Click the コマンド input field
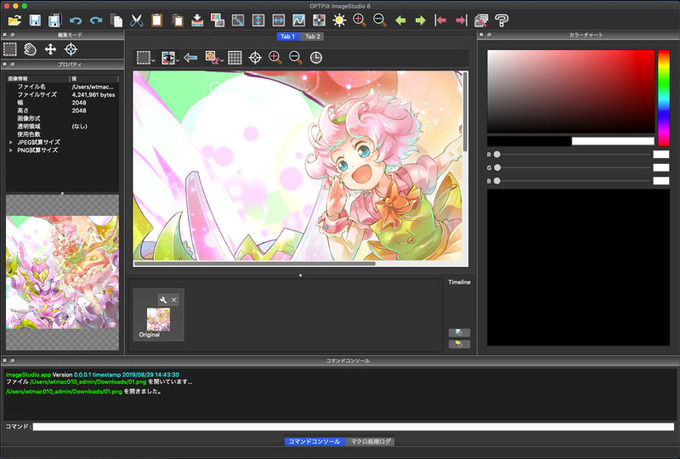This screenshot has height=459, width=680. coord(354,427)
